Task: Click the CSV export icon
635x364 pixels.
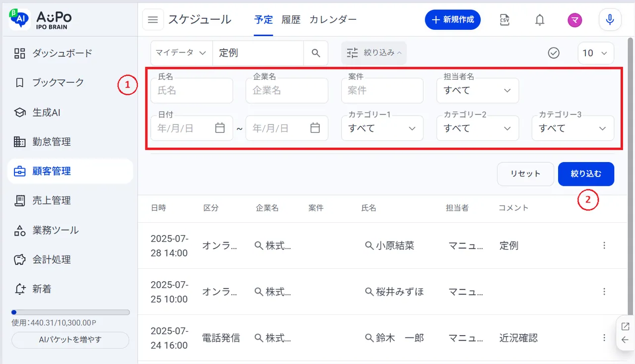Action: 505,20
